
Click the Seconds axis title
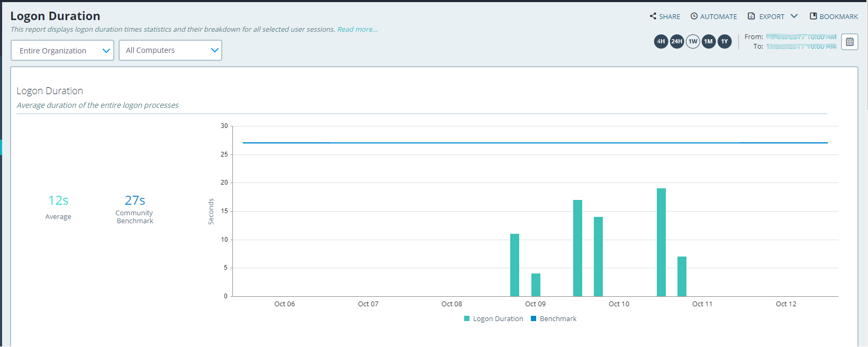click(x=211, y=212)
